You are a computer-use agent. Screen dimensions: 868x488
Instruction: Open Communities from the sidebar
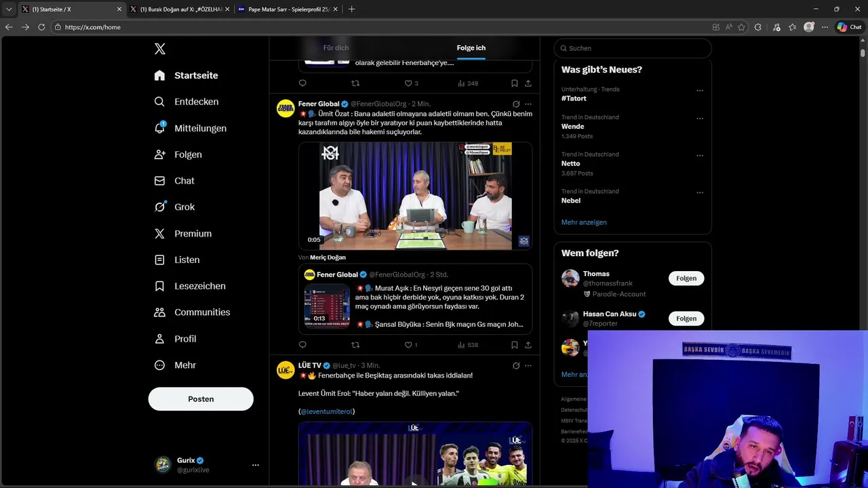tap(193, 312)
